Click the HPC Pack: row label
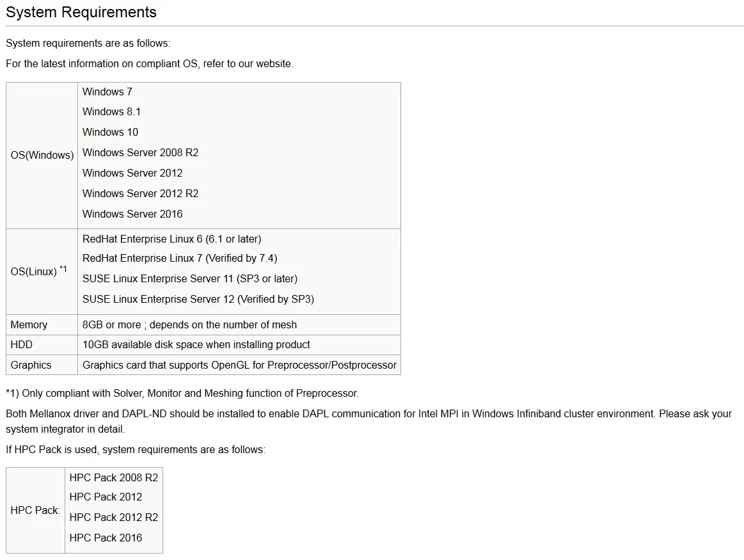The image size is (744, 560). click(35, 510)
